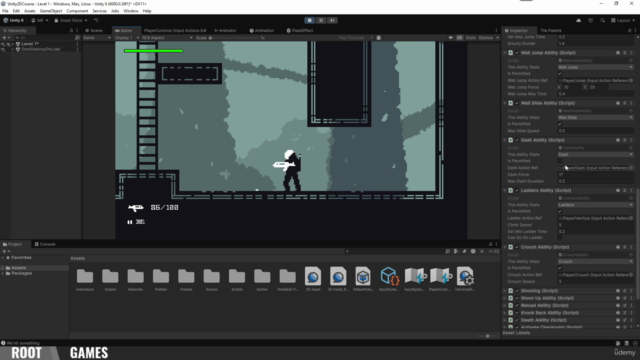Viewport: 640px width, 360px height.
Task: Open the undo history icon
Action: tap(590, 20)
